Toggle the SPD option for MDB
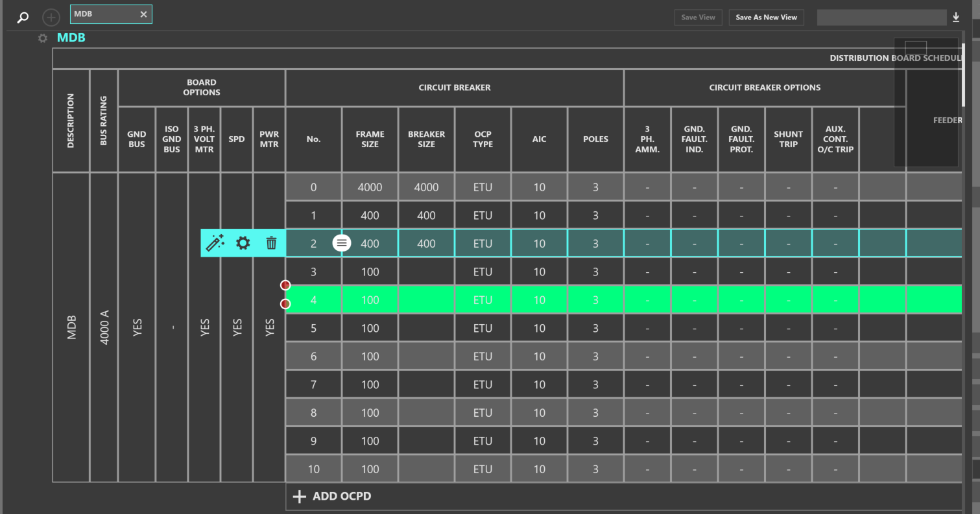The height and width of the screenshot is (514, 980). (236, 327)
